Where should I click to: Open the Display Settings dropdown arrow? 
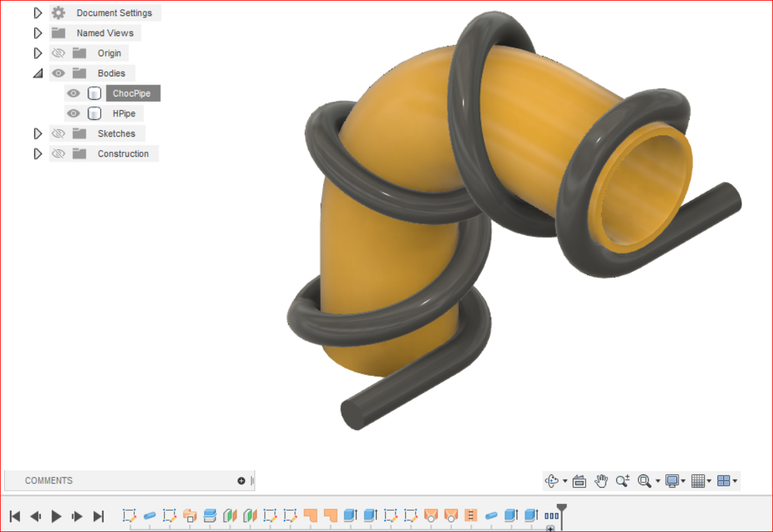[683, 480]
